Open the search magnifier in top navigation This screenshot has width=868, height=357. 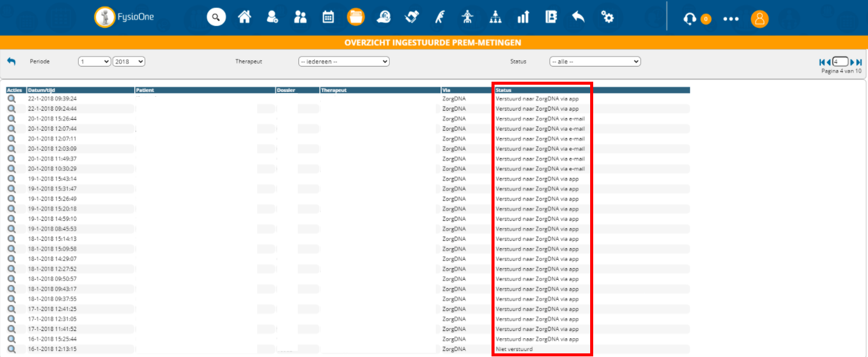pos(216,17)
